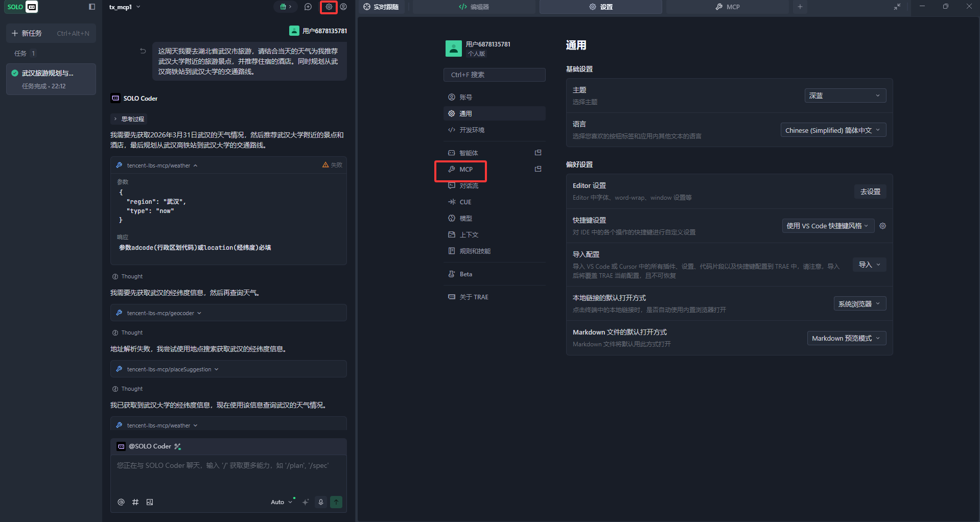Open 上下文 settings section
980x522 pixels.
click(x=494, y=234)
